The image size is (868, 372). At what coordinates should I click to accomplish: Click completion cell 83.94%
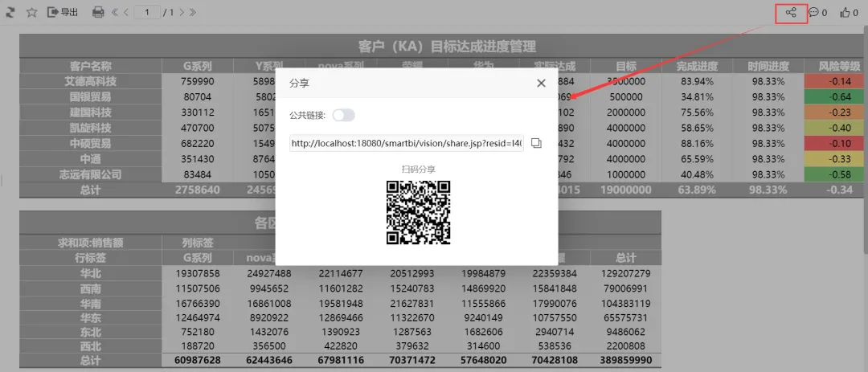click(697, 81)
